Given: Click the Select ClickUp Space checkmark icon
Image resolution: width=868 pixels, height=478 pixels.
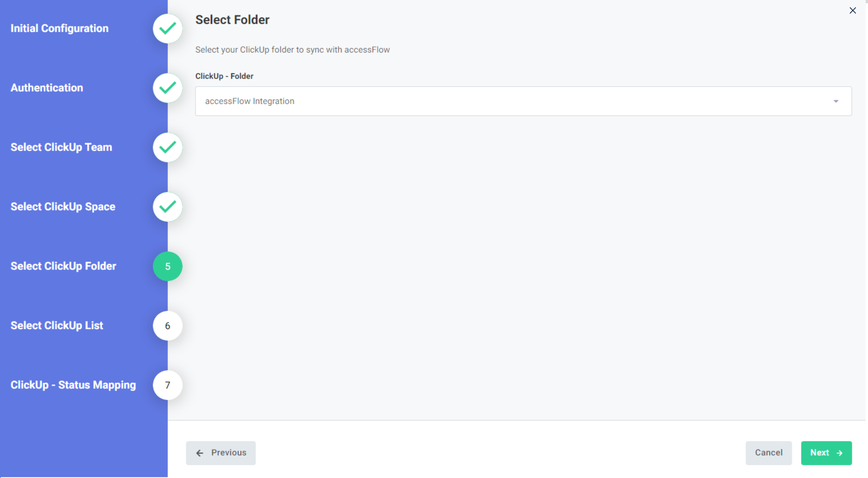Looking at the screenshot, I should pyautogui.click(x=167, y=207).
